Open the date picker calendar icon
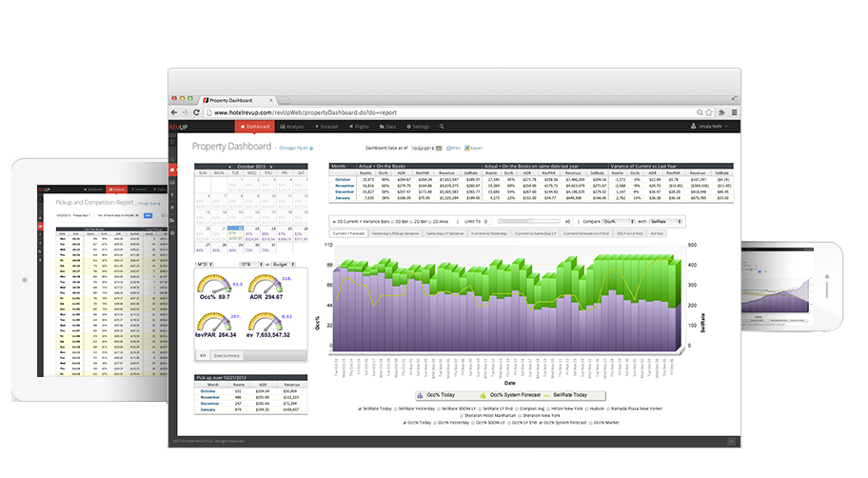Image resolution: width=868 pixels, height=478 pixels. click(439, 149)
